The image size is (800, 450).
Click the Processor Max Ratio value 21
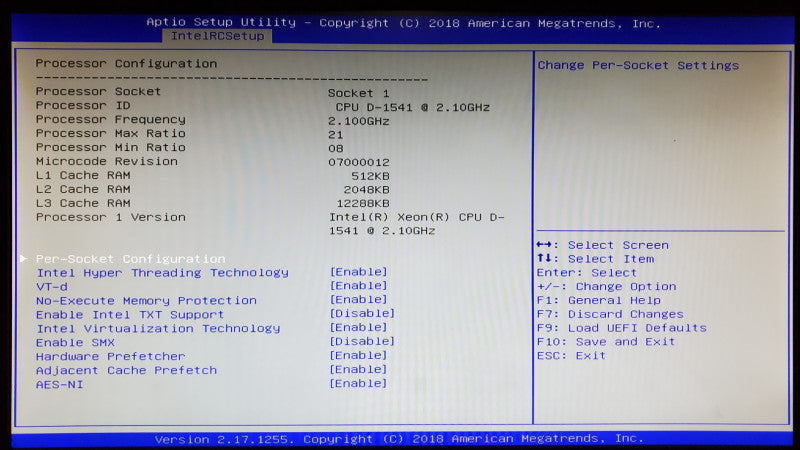tap(336, 135)
